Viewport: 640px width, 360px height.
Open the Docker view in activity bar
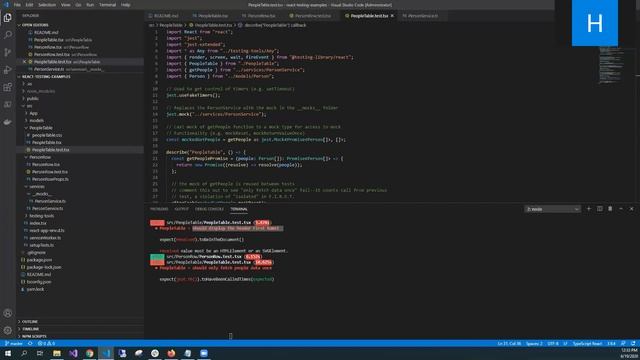[8, 122]
